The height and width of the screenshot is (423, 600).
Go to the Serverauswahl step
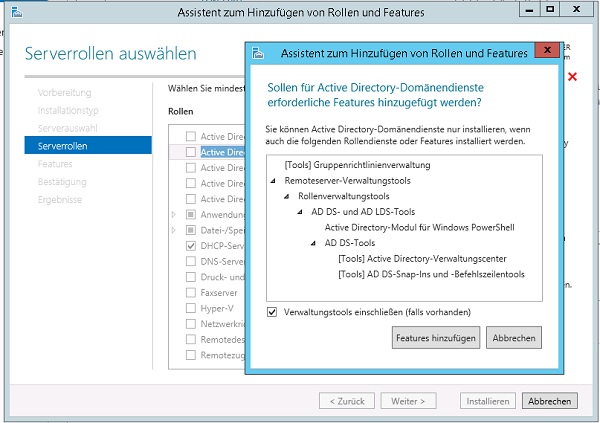click(67, 128)
